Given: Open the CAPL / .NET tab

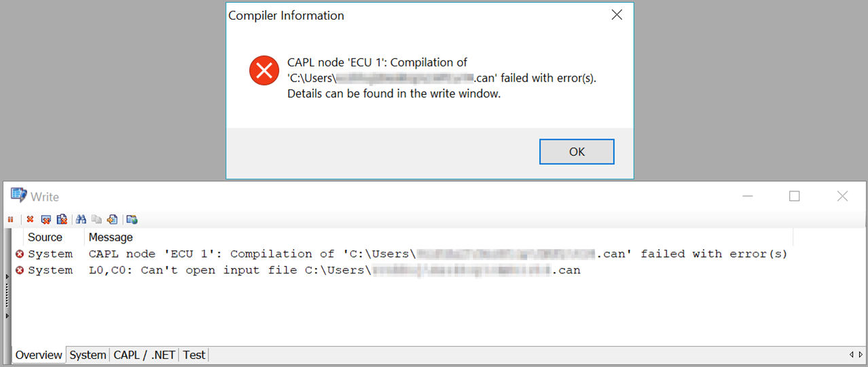Looking at the screenshot, I should pyautogui.click(x=144, y=355).
